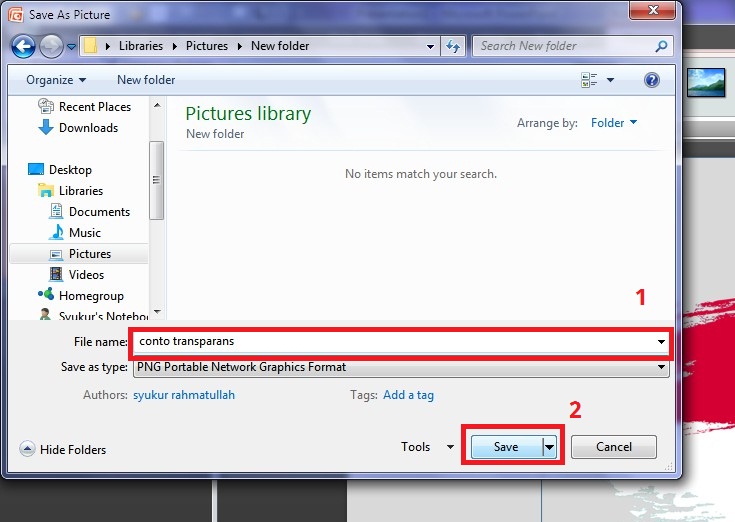Click the Videos film strip icon
The image size is (735, 522).
coord(56,275)
